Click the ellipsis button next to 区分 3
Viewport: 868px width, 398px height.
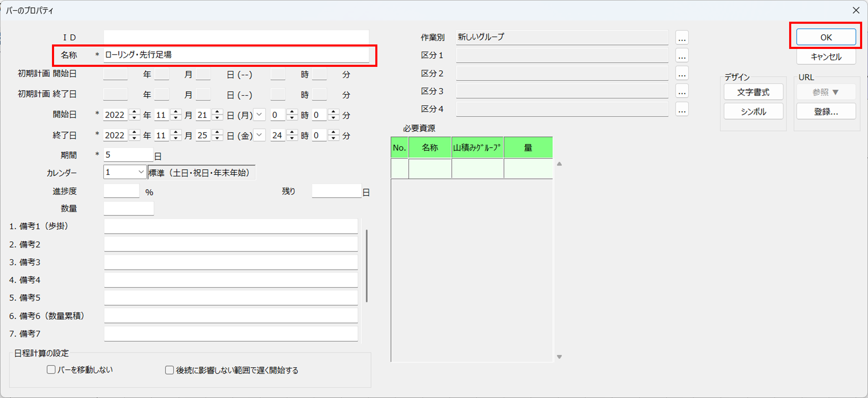click(682, 91)
